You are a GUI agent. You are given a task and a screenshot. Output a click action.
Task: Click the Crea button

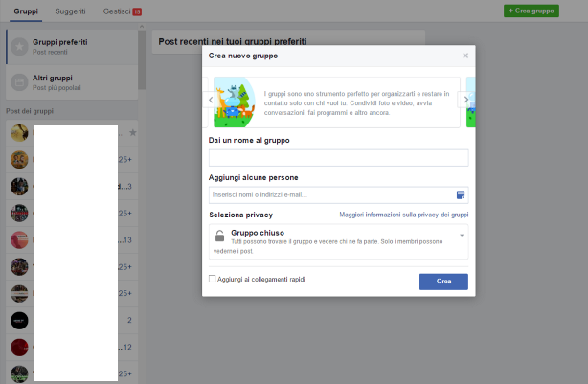pyautogui.click(x=443, y=282)
